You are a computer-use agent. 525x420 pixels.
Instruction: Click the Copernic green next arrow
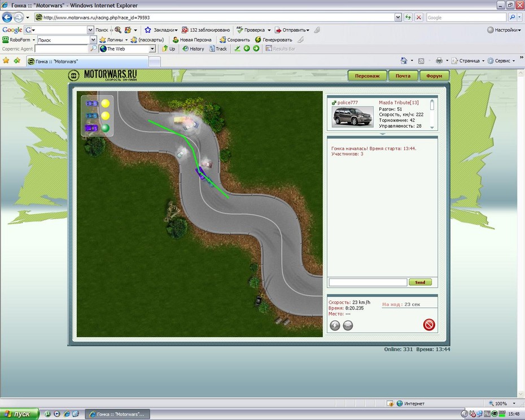256,49
